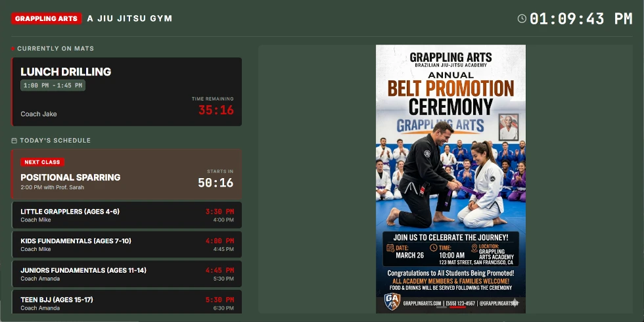Click the clock icon beside the time
This screenshot has width=644, height=322.
tap(522, 18)
